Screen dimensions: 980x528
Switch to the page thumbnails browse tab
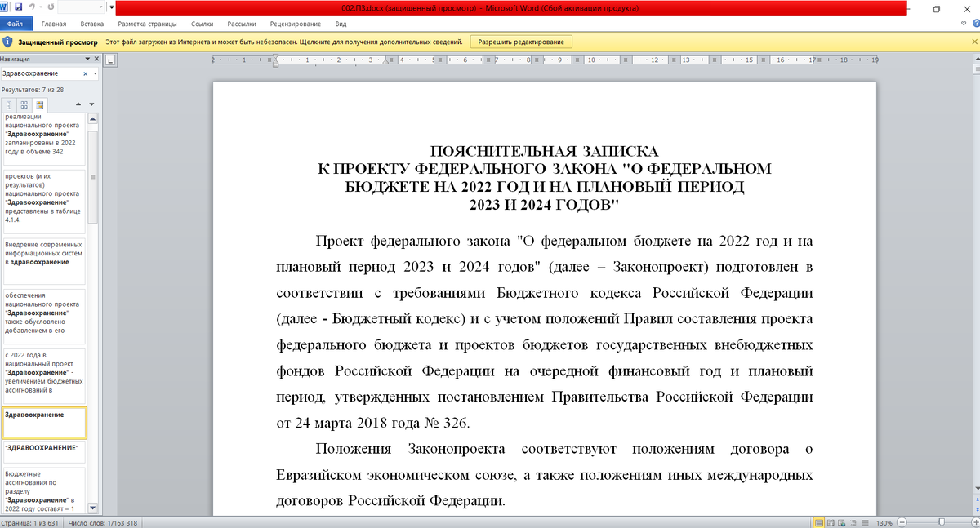(x=24, y=105)
